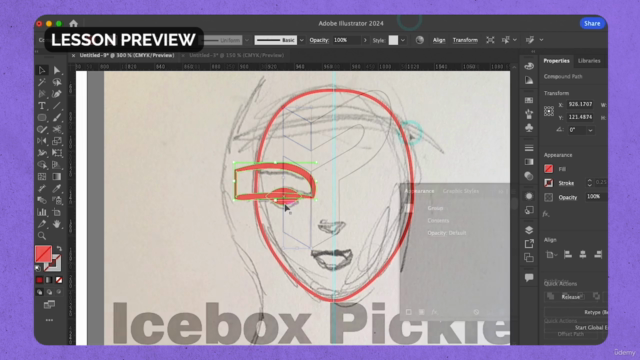Switch to Draw Normal mode
Screen dimensions: 640x360
coord(40,292)
